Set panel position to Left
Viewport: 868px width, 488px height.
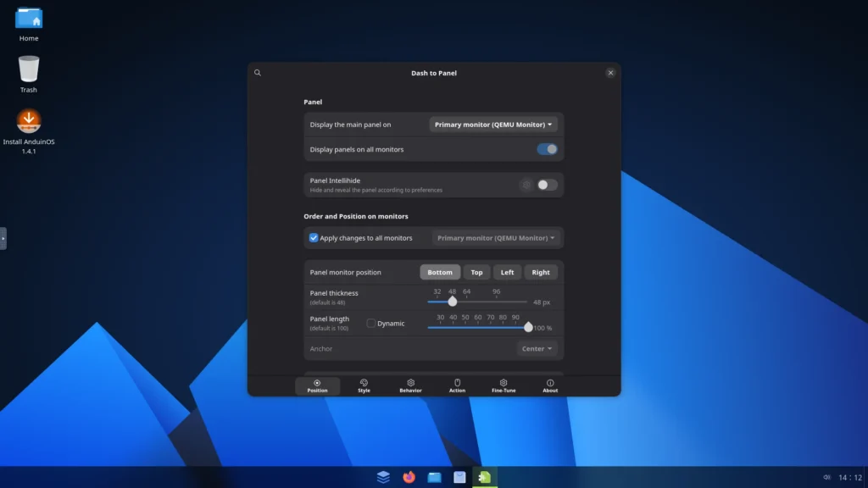point(507,272)
